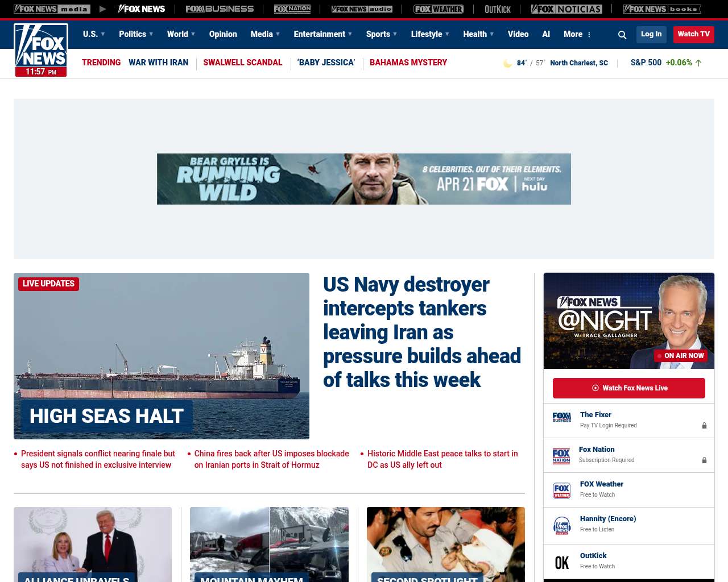Viewport: 728px width, 582px height.
Task: Click the lock icon on The Fixer row
Action: click(x=704, y=425)
